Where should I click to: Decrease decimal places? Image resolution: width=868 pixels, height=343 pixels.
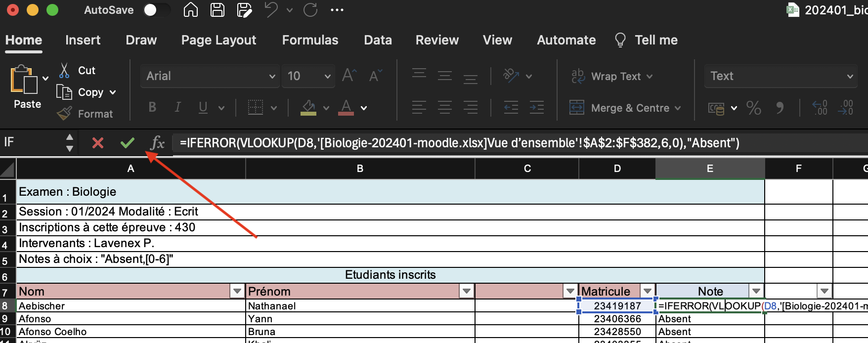click(845, 108)
